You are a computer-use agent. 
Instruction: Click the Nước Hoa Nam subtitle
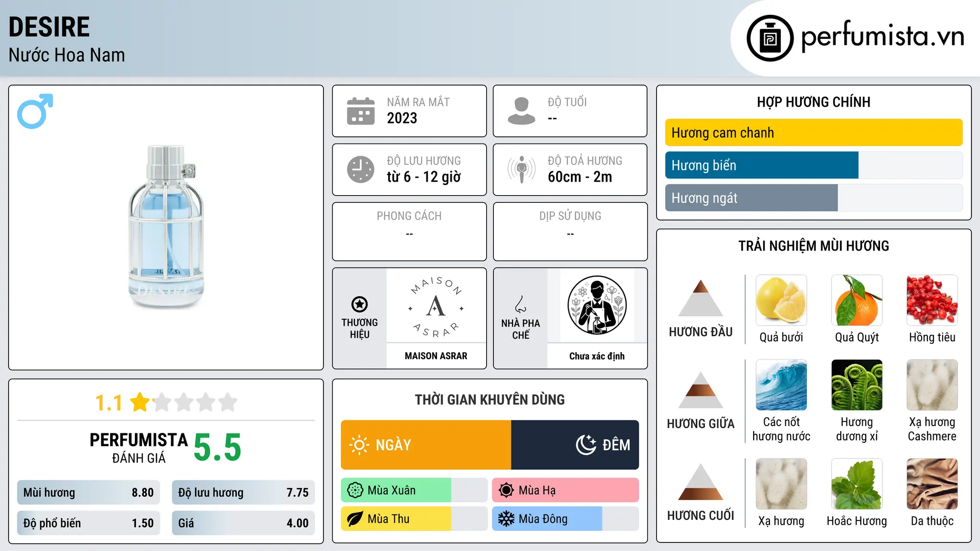67,55
